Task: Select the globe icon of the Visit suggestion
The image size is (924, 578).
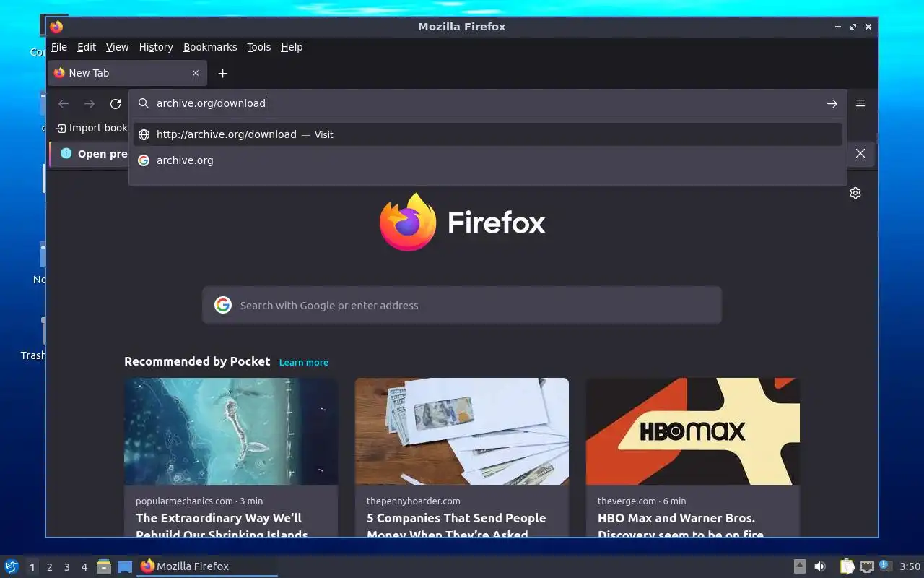Action: click(x=144, y=134)
